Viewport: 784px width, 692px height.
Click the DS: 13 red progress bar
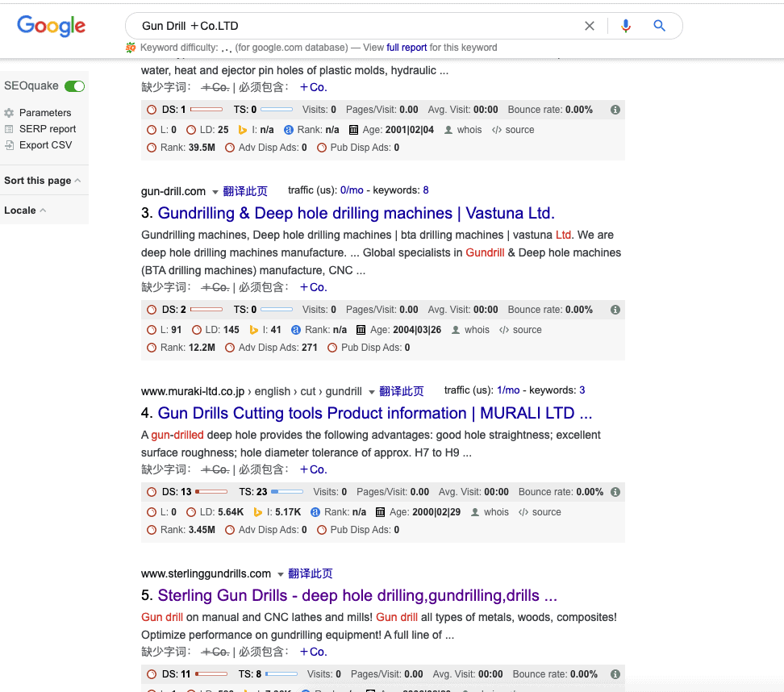tap(211, 492)
